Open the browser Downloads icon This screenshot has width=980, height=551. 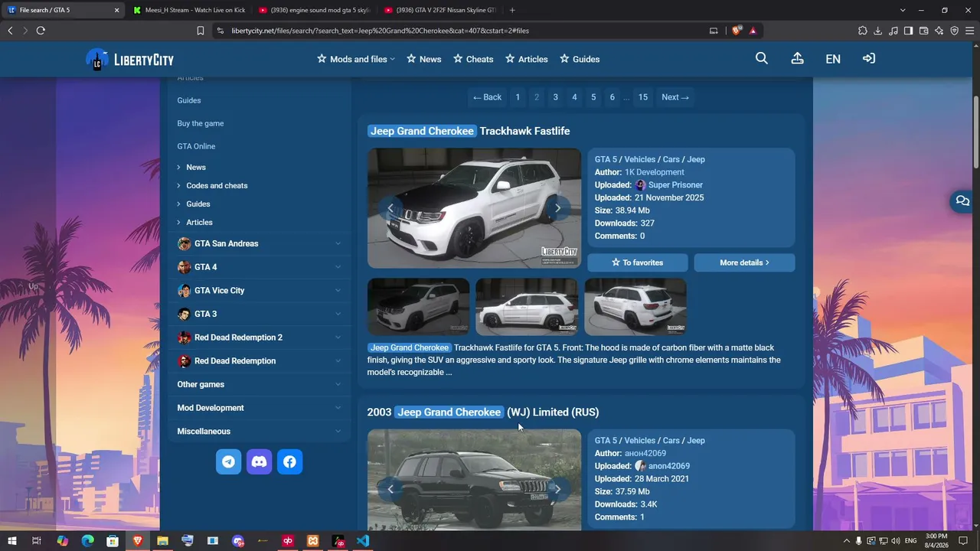pyautogui.click(x=878, y=31)
